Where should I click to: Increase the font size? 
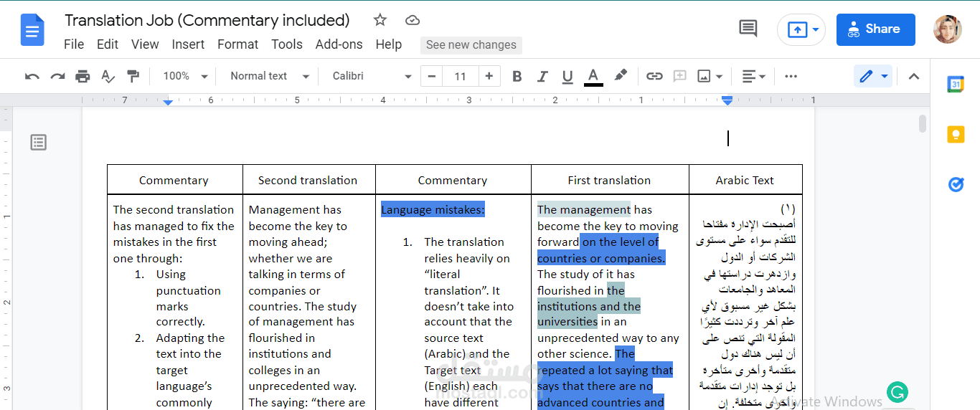(x=489, y=76)
